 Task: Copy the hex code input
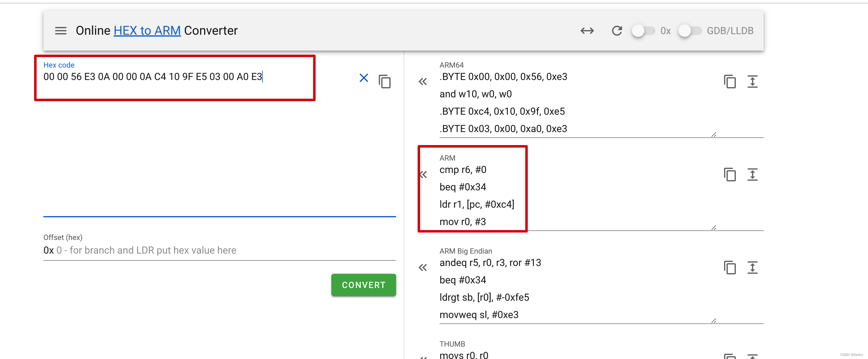(x=384, y=82)
